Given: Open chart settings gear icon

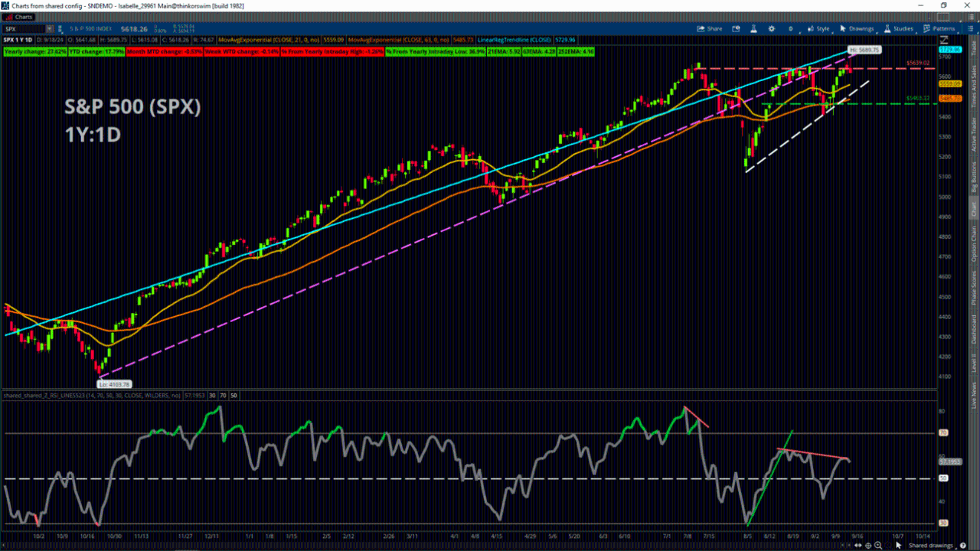Looking at the screenshot, I should [771, 28].
